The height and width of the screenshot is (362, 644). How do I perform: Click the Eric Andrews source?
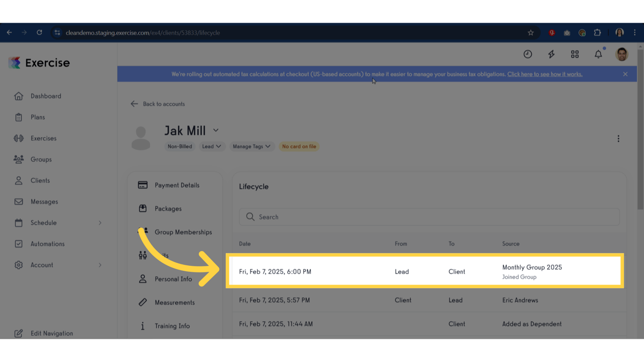point(520,300)
